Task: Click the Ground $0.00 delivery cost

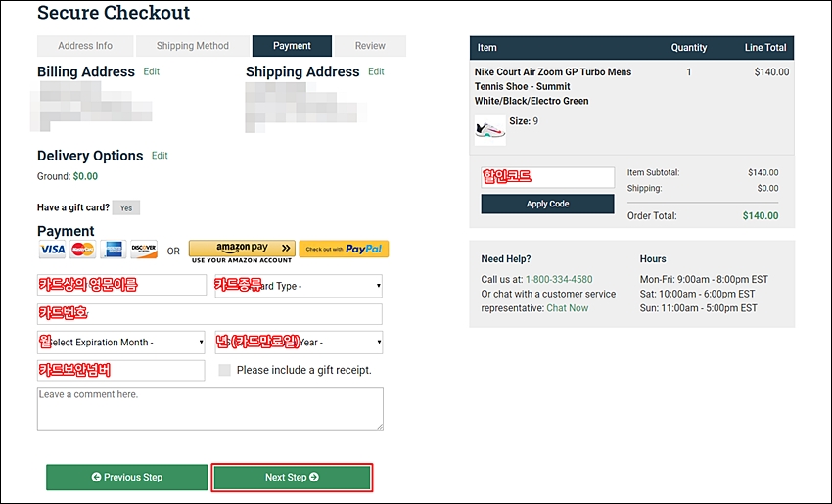Action: click(85, 176)
